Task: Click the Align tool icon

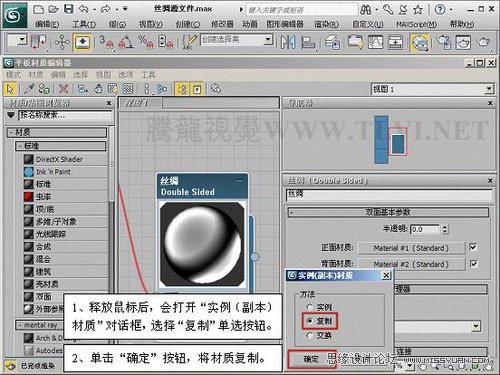Action: pyautogui.click(x=308, y=43)
